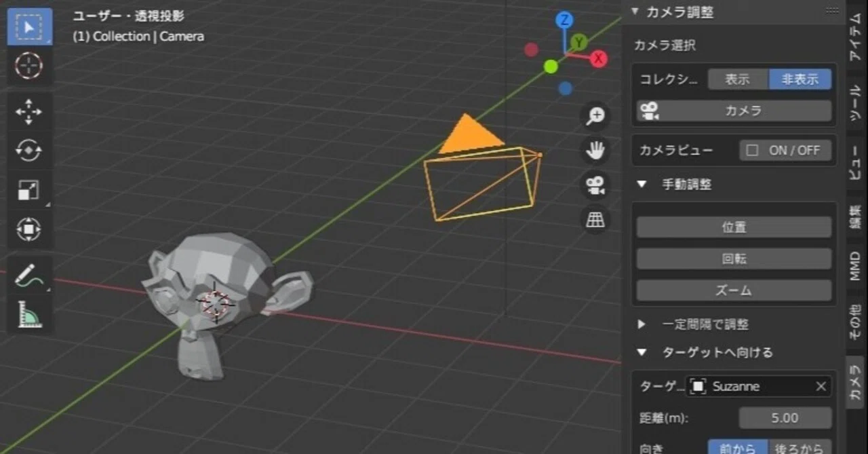Select the Move tool

[x=28, y=112]
